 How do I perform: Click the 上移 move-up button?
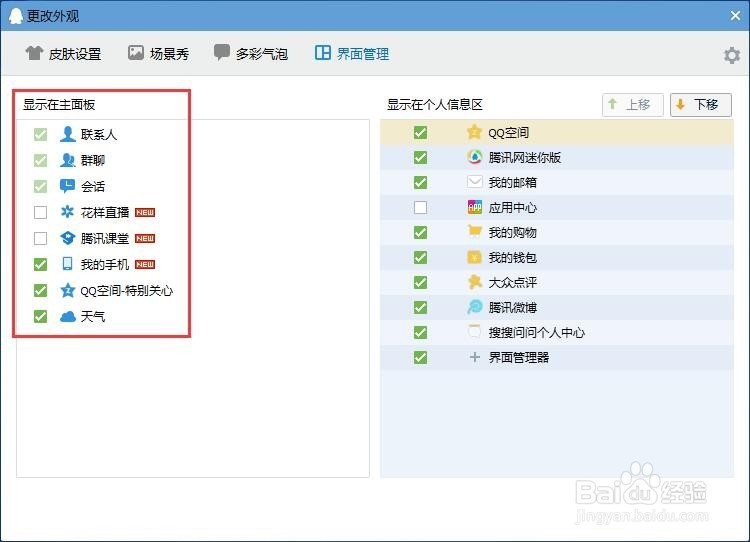click(x=633, y=105)
